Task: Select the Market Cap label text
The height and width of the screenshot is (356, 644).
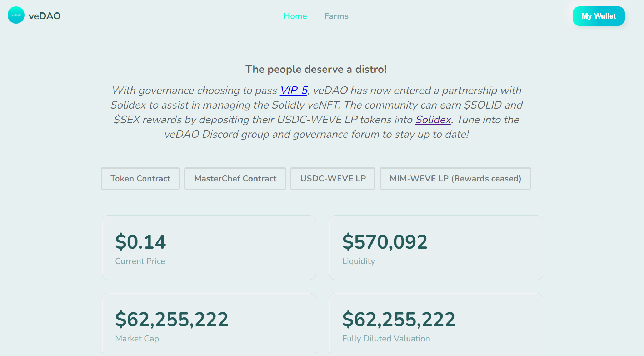Action: [137, 339]
